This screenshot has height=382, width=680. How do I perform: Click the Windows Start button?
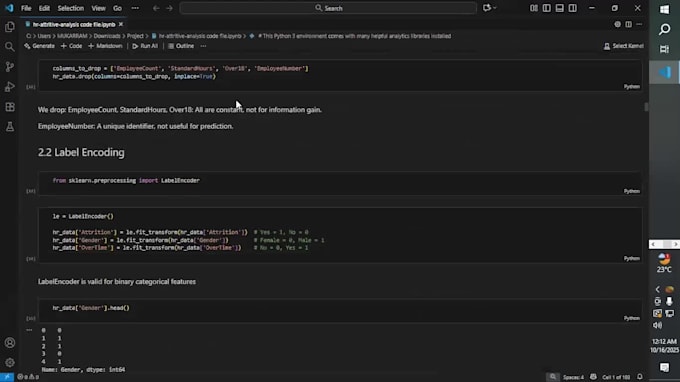coord(664,9)
